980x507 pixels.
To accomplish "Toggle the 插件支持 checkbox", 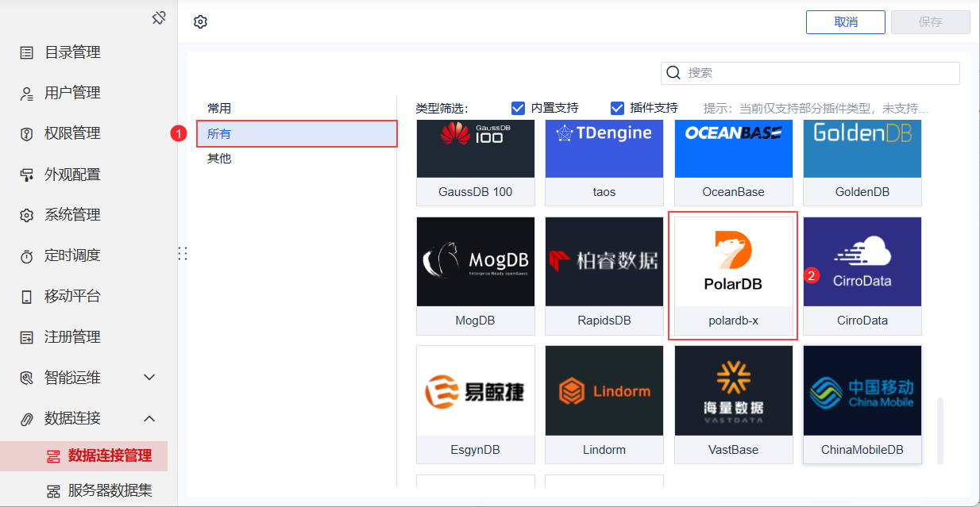I will point(617,108).
